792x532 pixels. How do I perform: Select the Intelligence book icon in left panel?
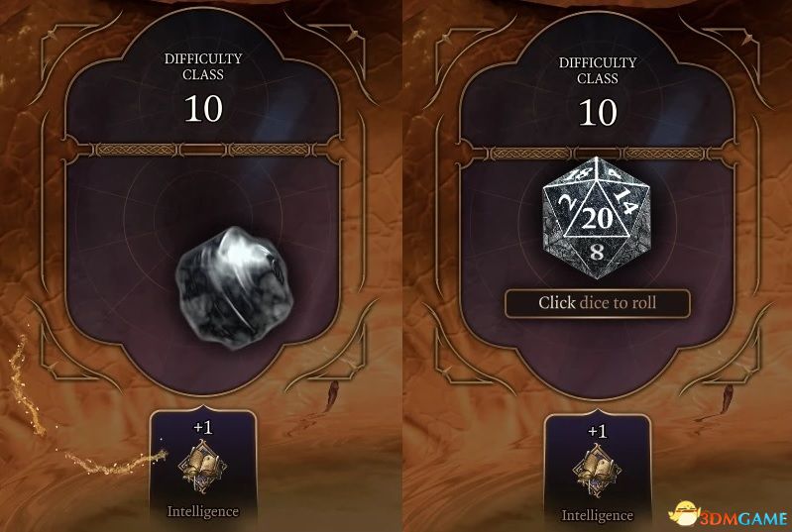pos(203,468)
